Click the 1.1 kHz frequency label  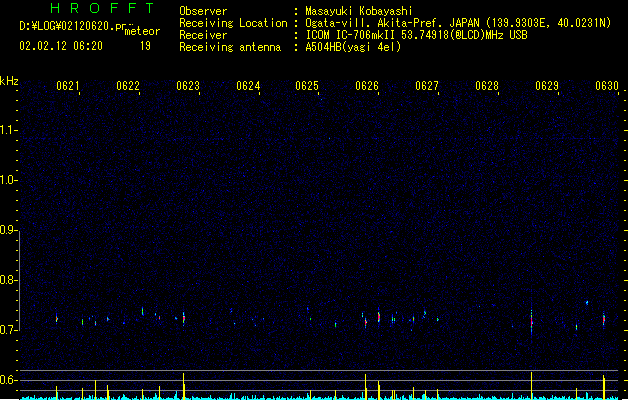coord(8,130)
